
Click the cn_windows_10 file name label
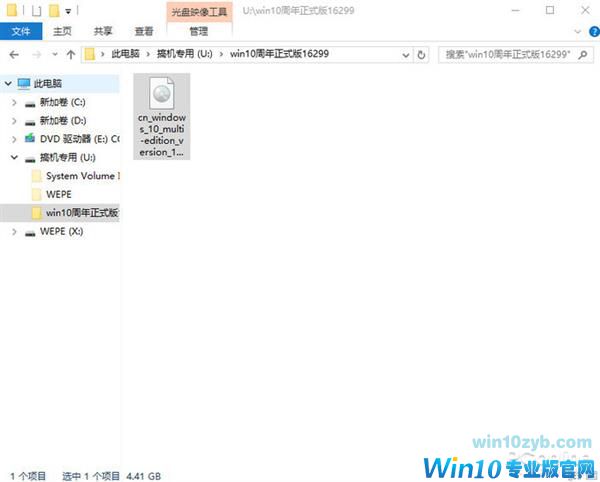161,135
